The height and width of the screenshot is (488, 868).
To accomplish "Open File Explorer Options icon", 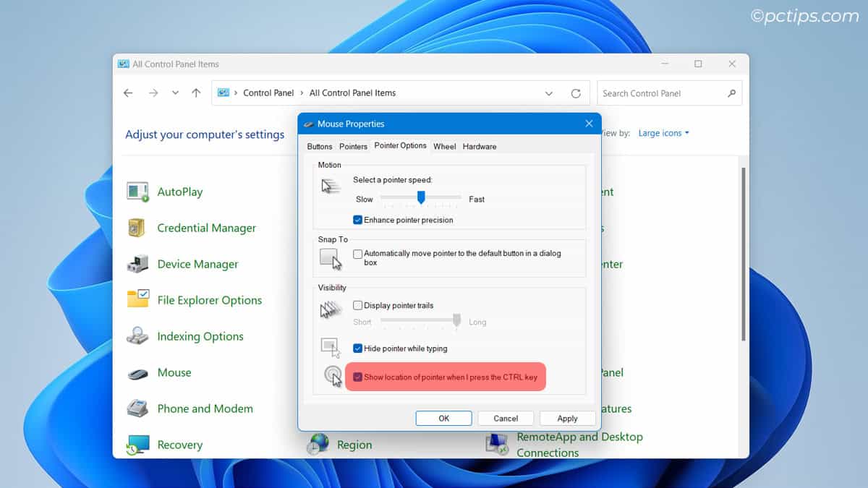I will [x=137, y=300].
